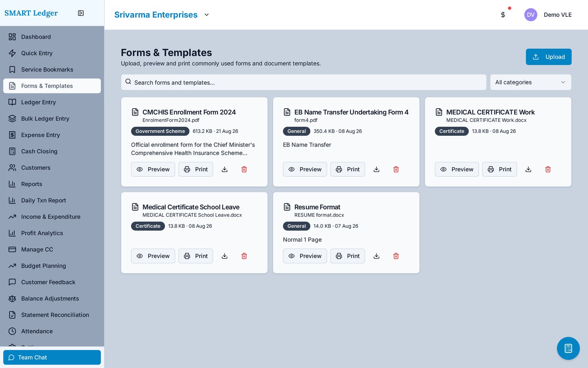Preview CMCHIS Enrollment Form 2024
This screenshot has height=368, width=588.
pos(153,169)
